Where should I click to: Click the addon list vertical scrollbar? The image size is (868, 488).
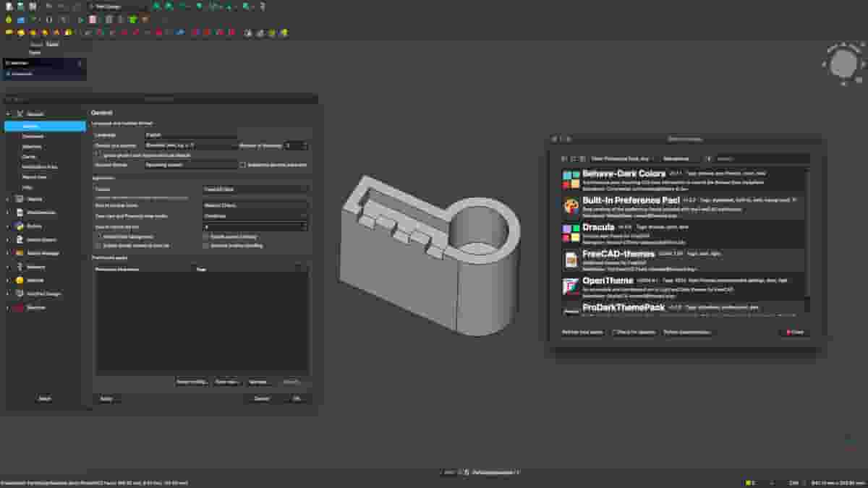pos(807,231)
